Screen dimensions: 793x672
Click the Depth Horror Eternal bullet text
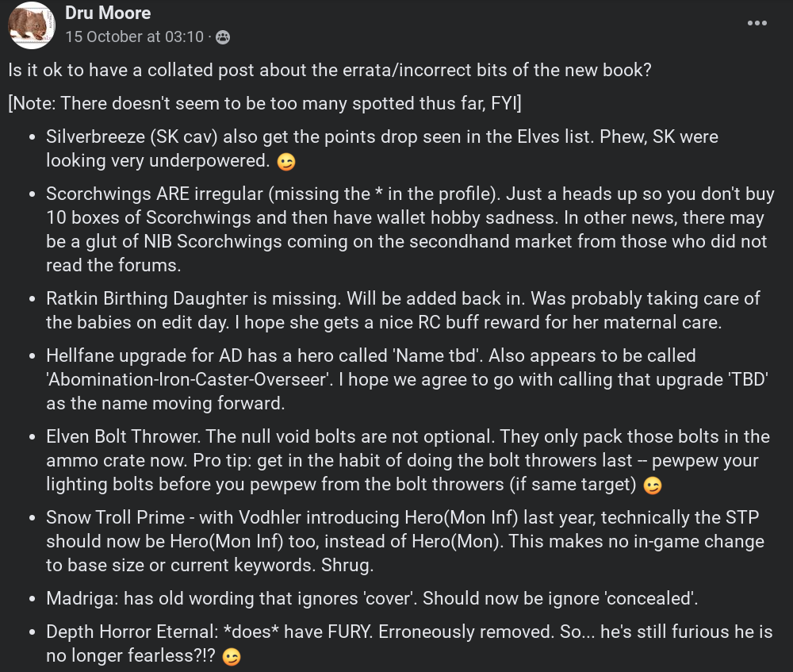(409, 643)
